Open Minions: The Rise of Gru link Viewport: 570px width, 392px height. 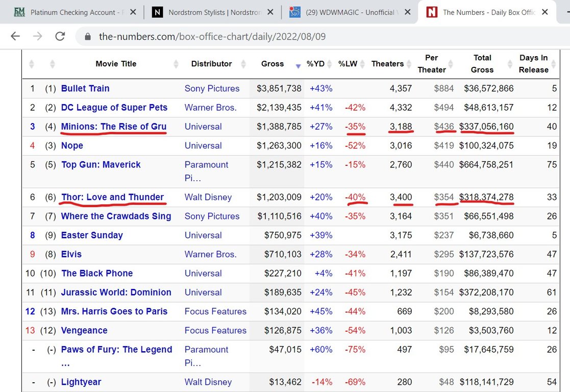[114, 127]
